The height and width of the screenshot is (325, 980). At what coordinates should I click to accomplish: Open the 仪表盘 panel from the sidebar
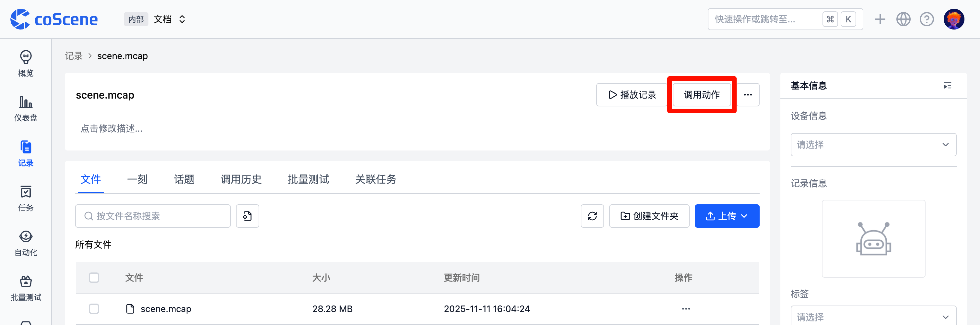(x=26, y=108)
